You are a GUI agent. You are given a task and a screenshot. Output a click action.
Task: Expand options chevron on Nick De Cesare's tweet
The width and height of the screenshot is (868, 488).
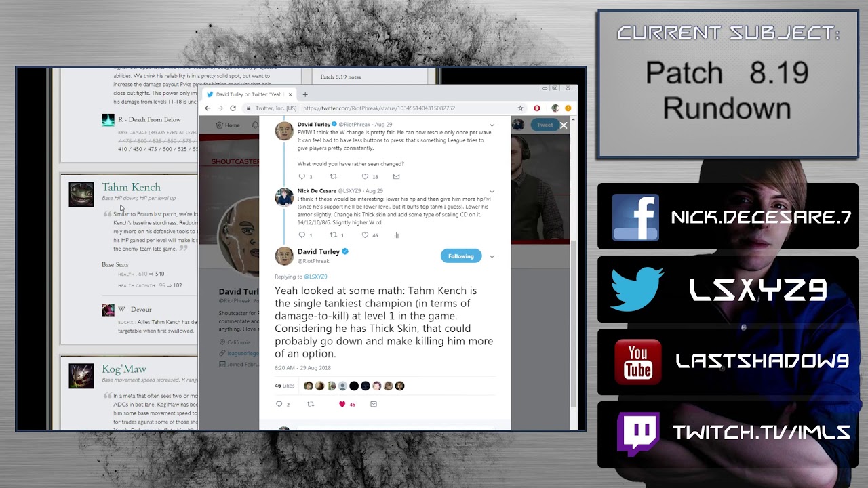pyautogui.click(x=492, y=191)
